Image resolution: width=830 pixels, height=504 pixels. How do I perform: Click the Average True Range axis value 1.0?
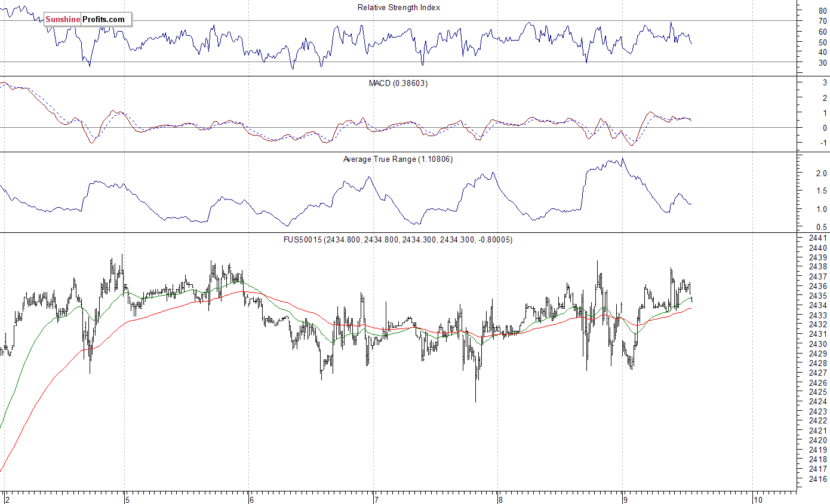click(x=822, y=209)
